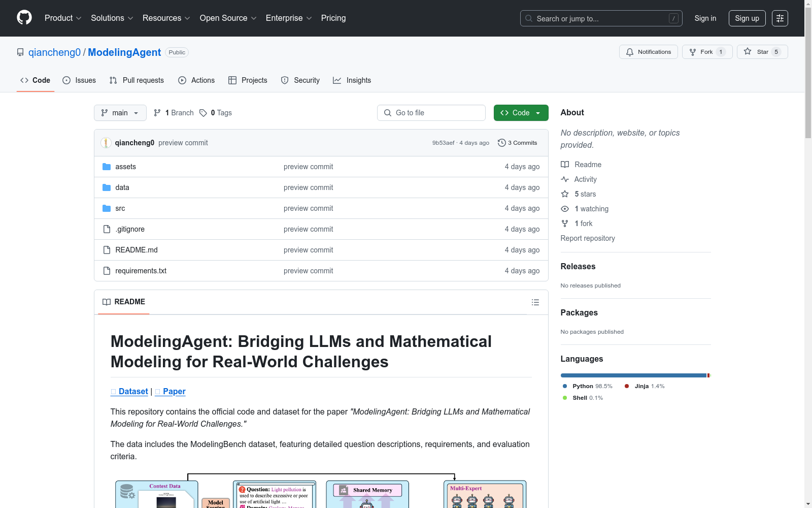Image resolution: width=812 pixels, height=508 pixels.
Task: Click the README outline list icon
Action: click(535, 302)
